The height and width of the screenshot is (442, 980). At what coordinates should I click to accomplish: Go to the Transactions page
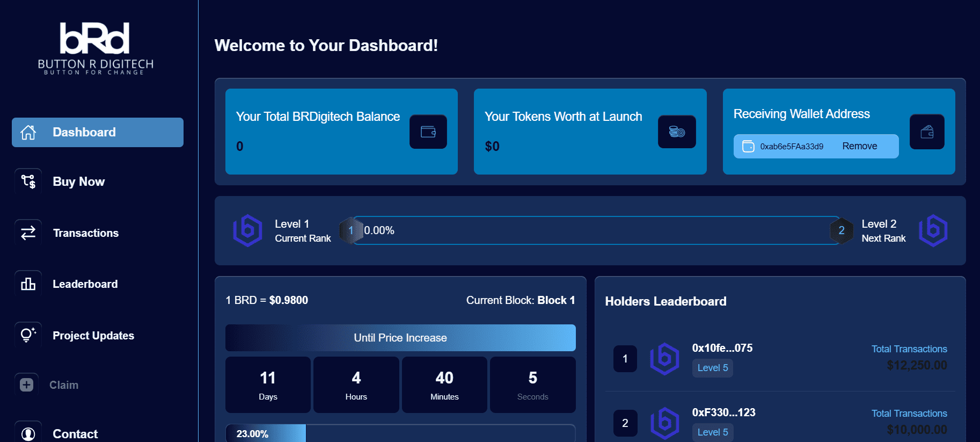(x=85, y=233)
